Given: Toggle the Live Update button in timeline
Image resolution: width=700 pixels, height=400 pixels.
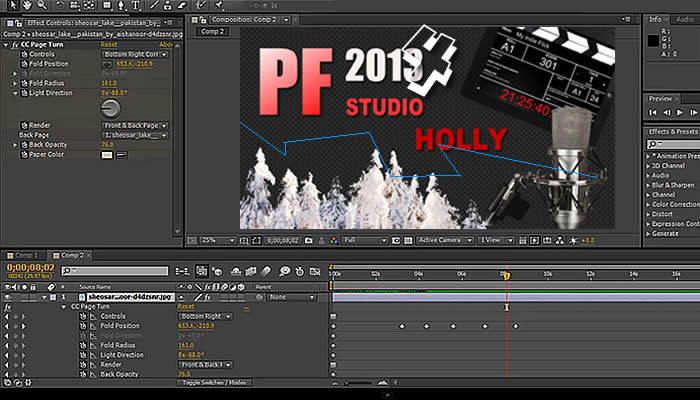Looking at the screenshot, I should [202, 271].
